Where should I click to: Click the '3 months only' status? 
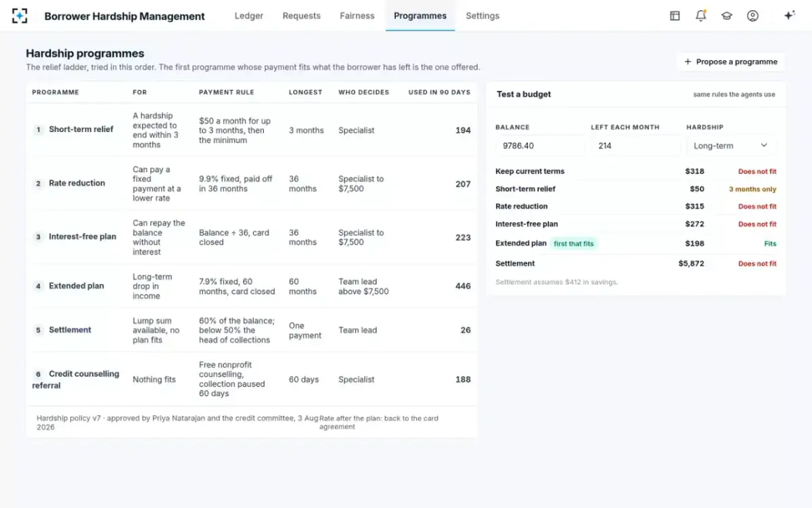752,189
